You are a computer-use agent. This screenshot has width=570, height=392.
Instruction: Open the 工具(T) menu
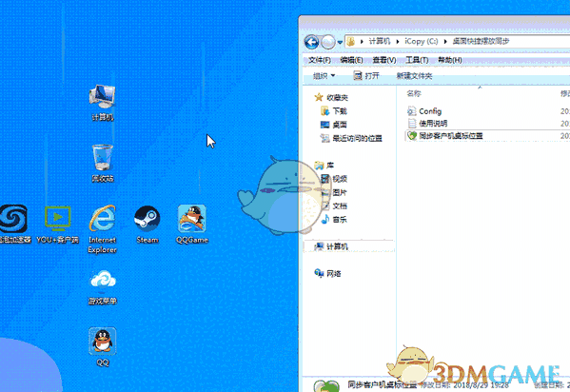(x=417, y=60)
